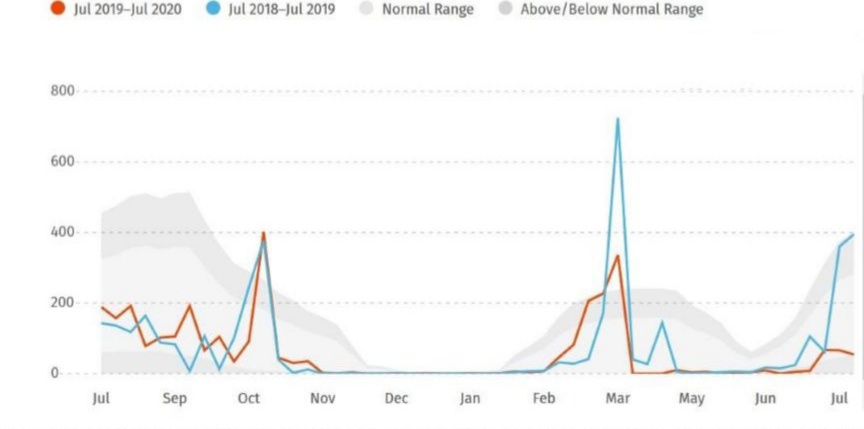Viewport: 864px width, 429px height.
Task: Click the light gray Normal Range legend circle
Action: [367, 9]
